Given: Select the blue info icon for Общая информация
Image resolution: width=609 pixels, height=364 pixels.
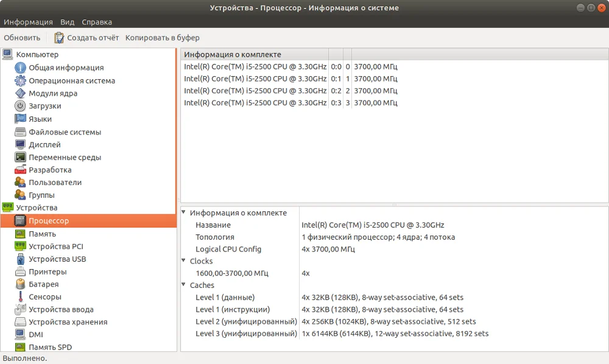Looking at the screenshot, I should (20, 68).
